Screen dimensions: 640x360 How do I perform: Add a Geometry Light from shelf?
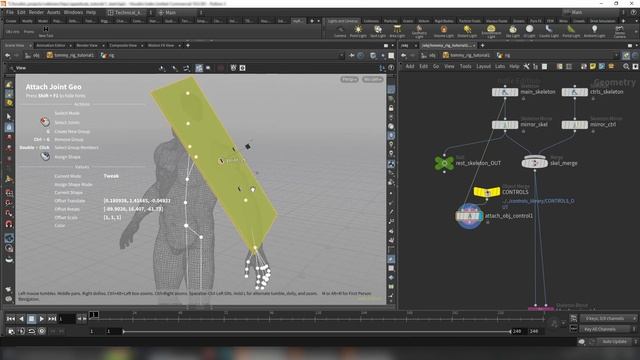tap(419, 31)
